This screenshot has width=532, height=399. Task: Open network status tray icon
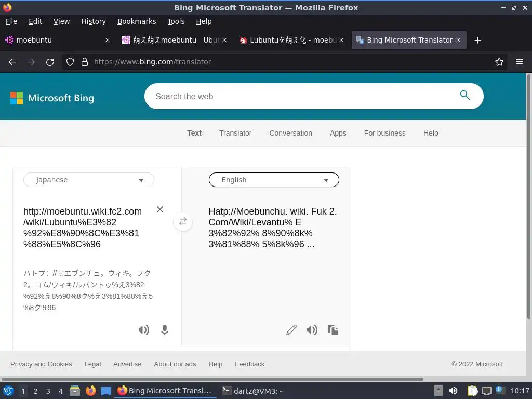(x=486, y=391)
